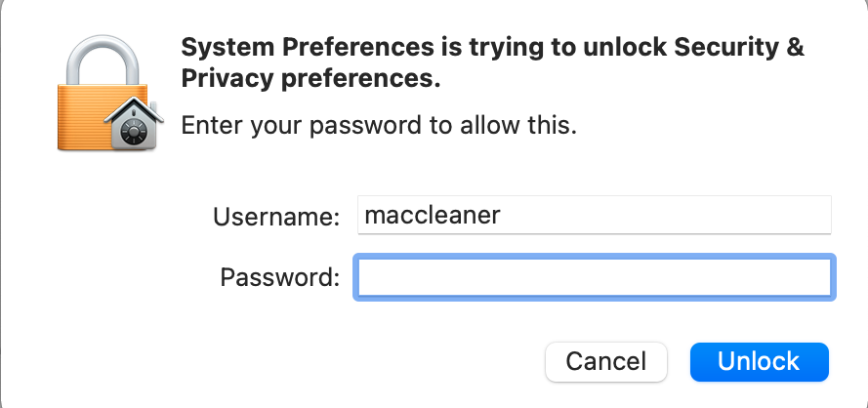Click the "Password:" label
The image size is (868, 408).
(x=279, y=277)
